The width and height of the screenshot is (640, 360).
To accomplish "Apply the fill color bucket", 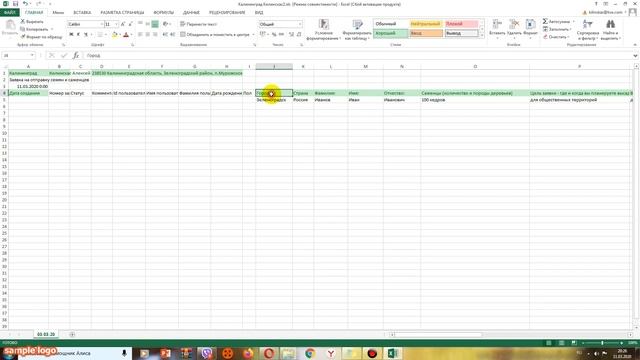I will pyautogui.click(x=114, y=35).
